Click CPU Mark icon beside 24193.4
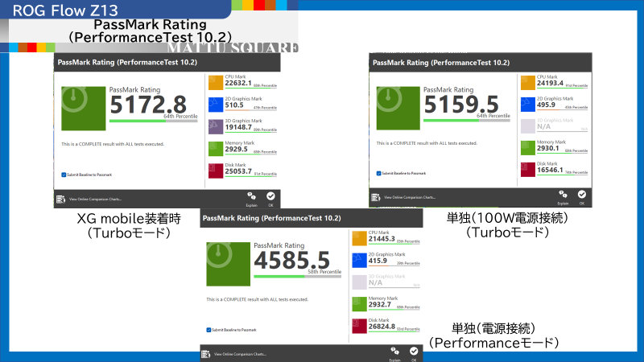 (x=528, y=83)
